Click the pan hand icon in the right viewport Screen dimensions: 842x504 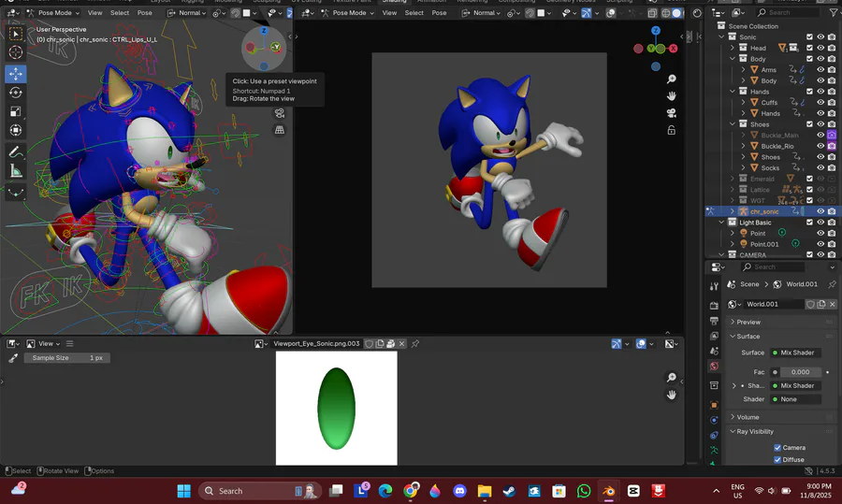tap(671, 96)
